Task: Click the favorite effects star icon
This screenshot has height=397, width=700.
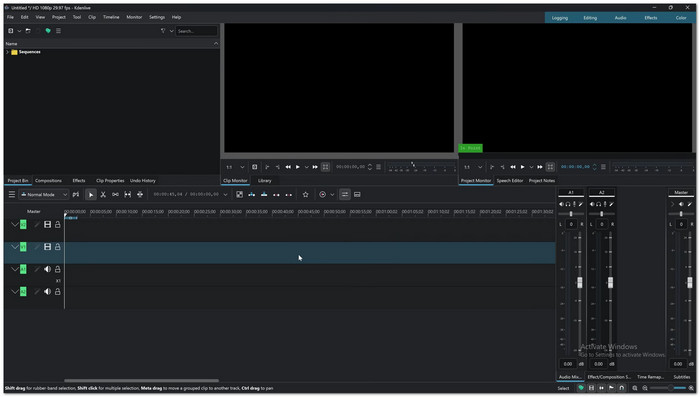Action: point(305,195)
